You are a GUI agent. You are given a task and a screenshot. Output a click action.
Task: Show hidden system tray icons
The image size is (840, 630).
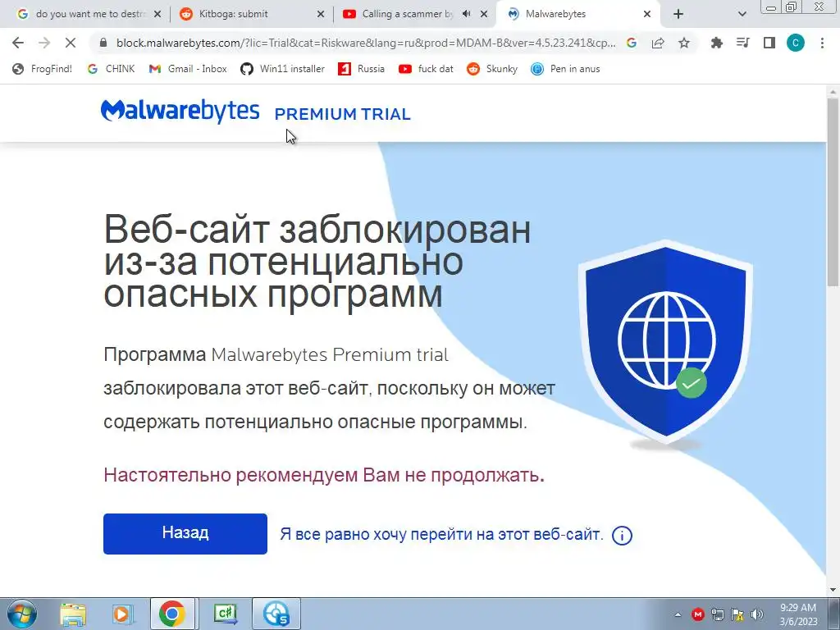pos(678,614)
